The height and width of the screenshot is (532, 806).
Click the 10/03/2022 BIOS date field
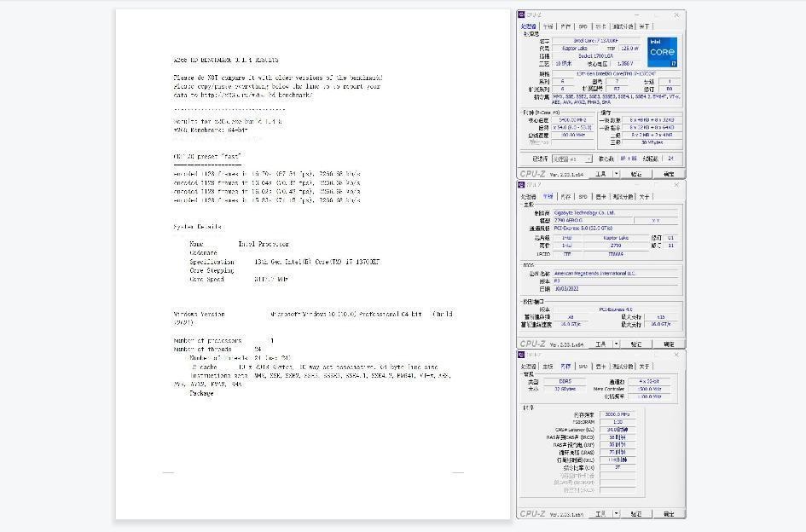click(615, 289)
